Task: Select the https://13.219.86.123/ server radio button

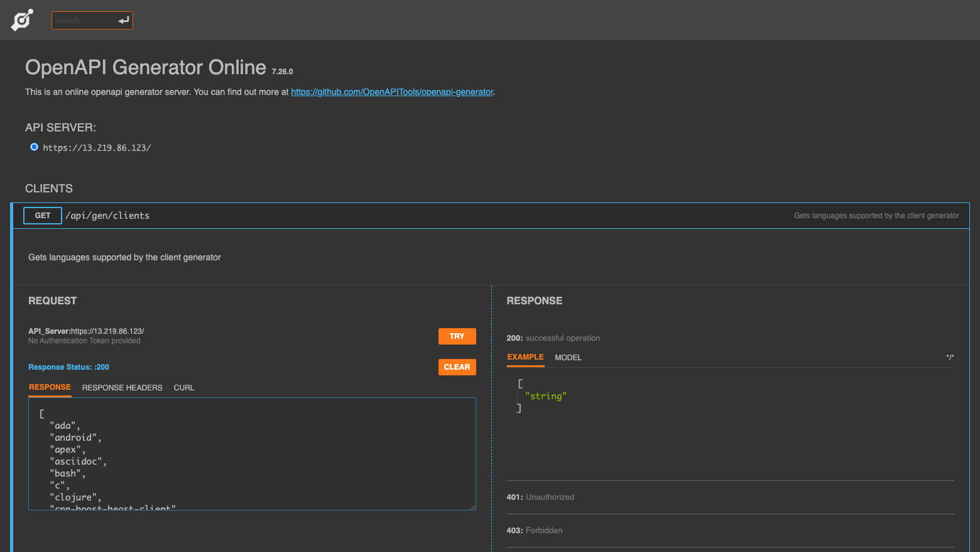Action: 34,147
